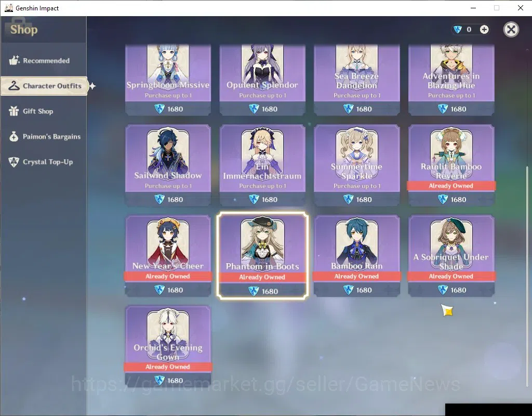Minimize the Genshin Impact window
This screenshot has height=416, width=532.
click(473, 8)
